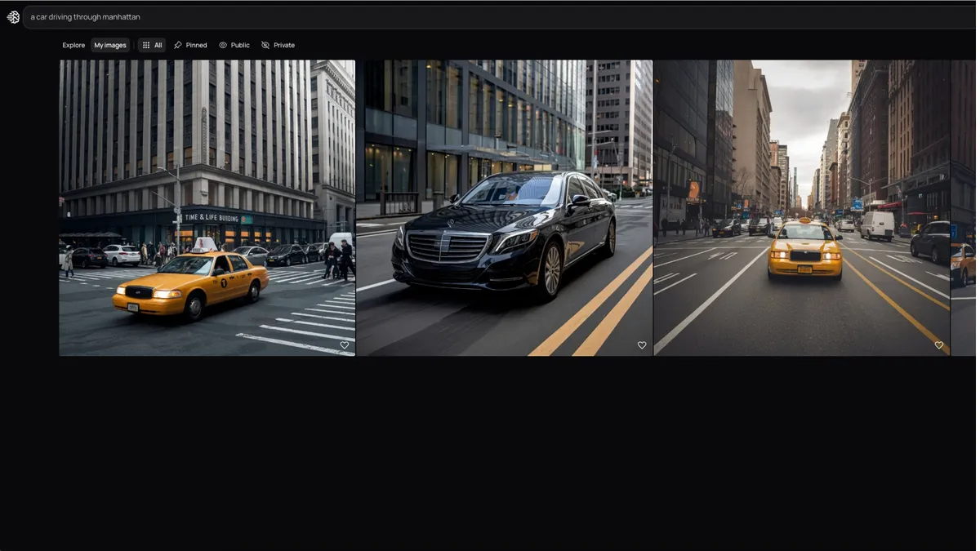This screenshot has width=980, height=551.
Task: Select the All filter label
Action: (158, 45)
